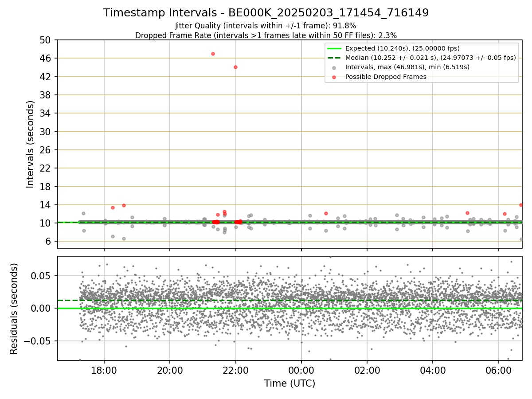Click the 'Time (UTC)' x-axis label
This screenshot has height=399, width=532.
tap(290, 383)
